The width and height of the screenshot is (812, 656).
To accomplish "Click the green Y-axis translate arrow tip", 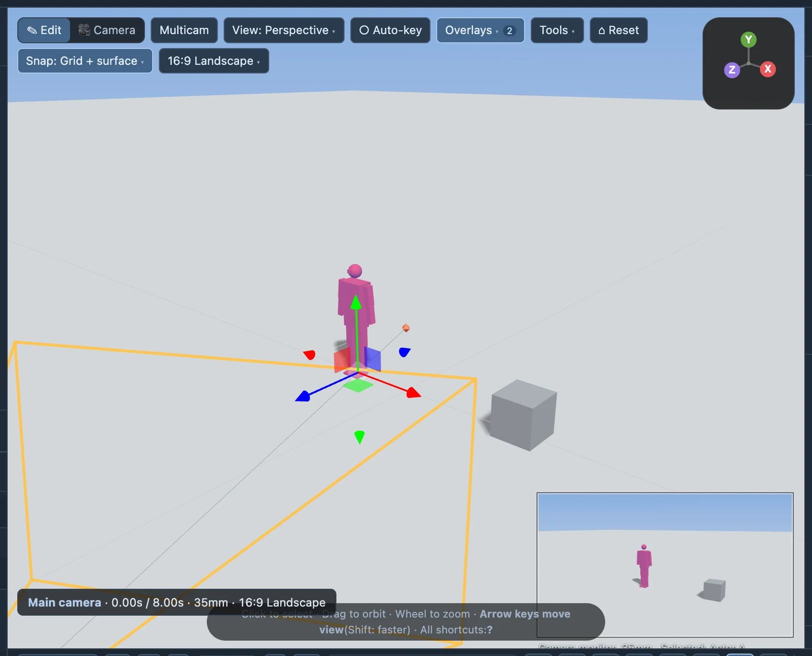I will 356,302.
